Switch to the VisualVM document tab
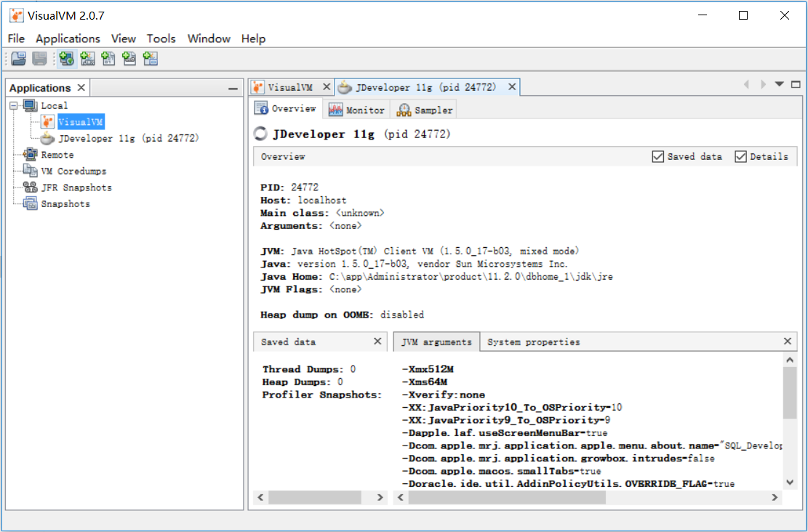The image size is (808, 532). pyautogui.click(x=290, y=87)
